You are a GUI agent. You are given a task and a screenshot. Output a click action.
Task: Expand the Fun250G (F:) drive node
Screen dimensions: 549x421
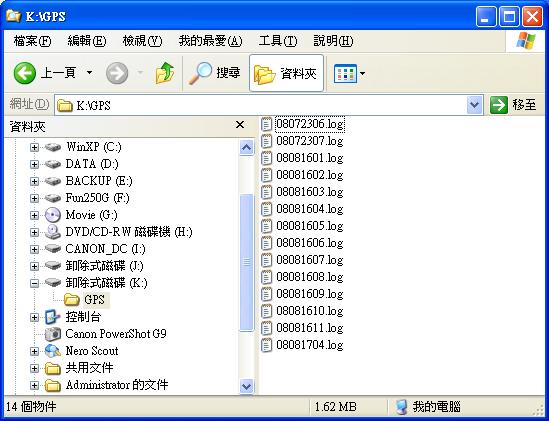[34, 198]
